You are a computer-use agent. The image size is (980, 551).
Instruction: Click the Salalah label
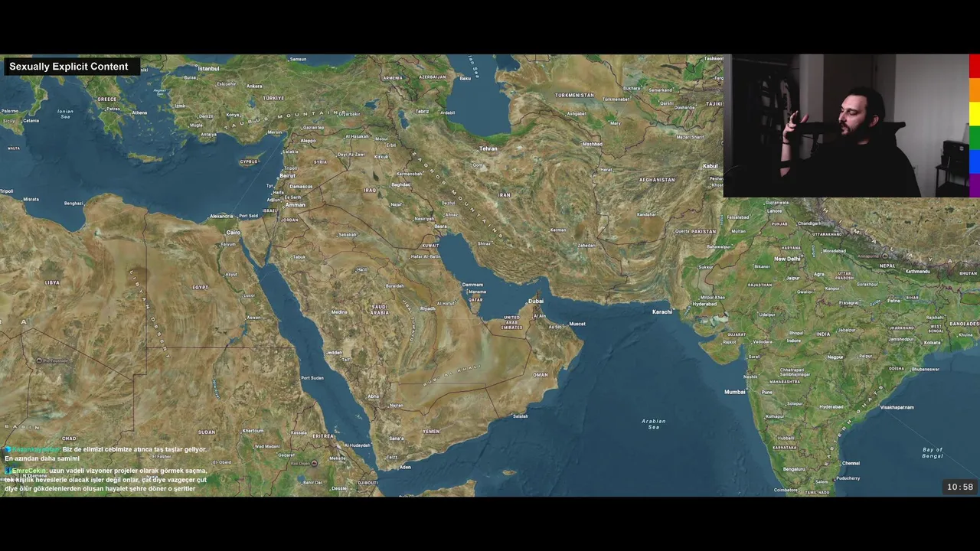point(520,416)
